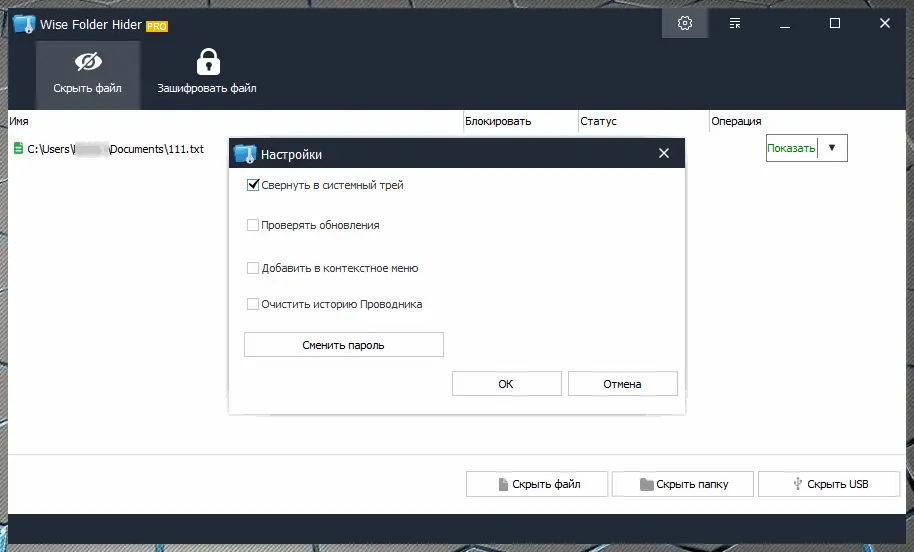The height and width of the screenshot is (552, 914).
Task: Open the menu list icon in title bar
Action: coord(735,23)
